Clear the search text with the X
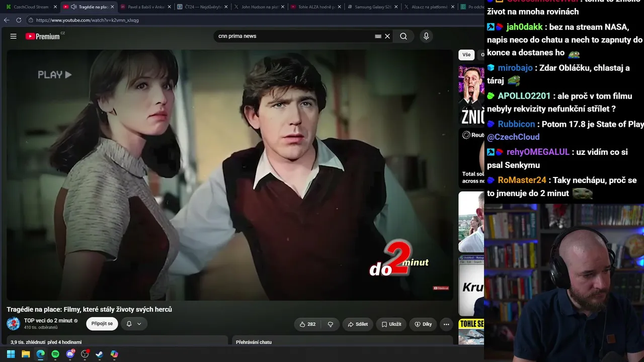The width and height of the screenshot is (644, 362). click(x=387, y=36)
